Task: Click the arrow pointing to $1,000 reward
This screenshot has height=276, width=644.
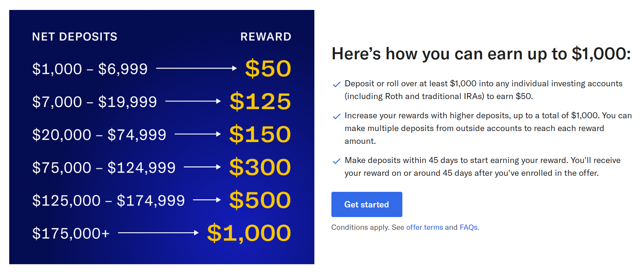Action: (x=158, y=233)
